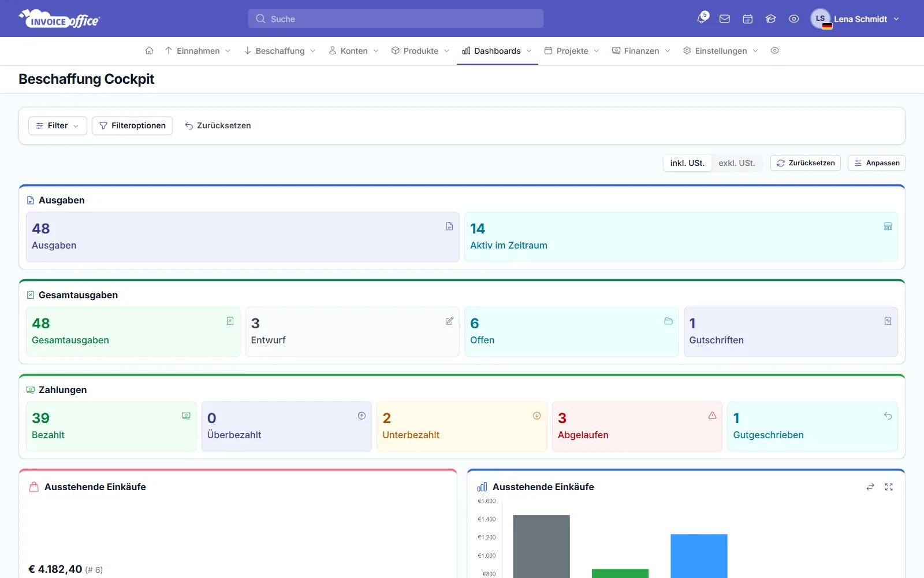
Task: Expand the Beschaffung menu
Action: pyautogui.click(x=280, y=51)
